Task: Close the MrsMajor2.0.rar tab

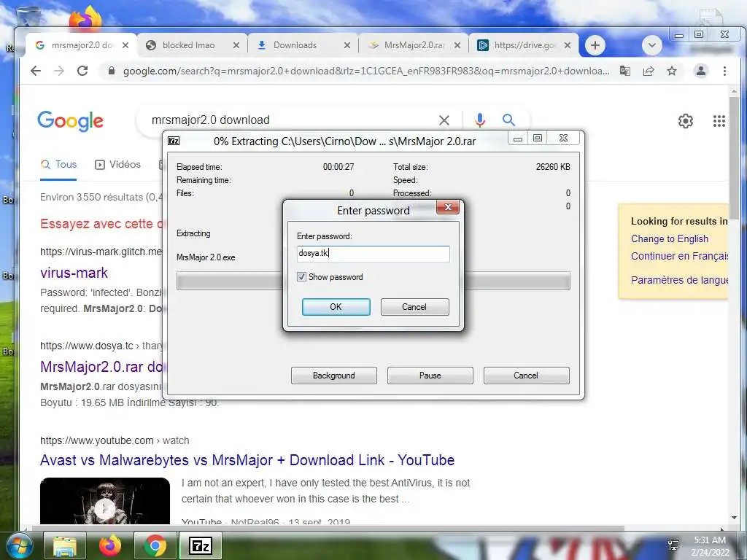Action: (x=457, y=45)
